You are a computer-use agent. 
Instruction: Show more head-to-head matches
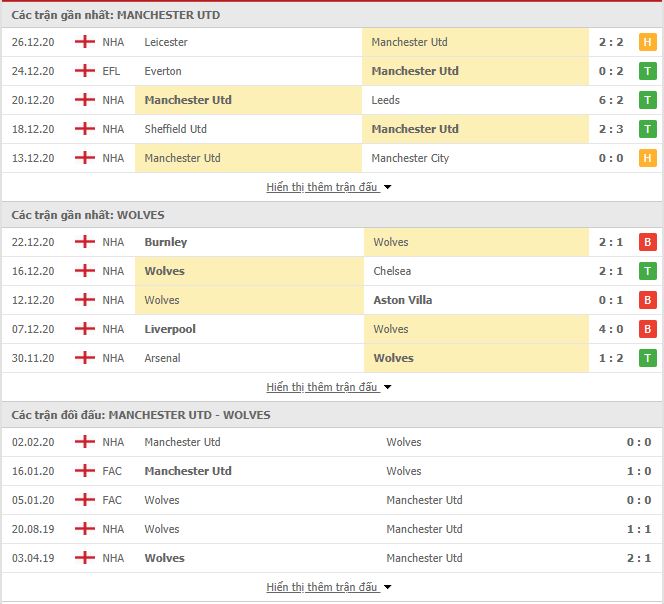tap(329, 587)
